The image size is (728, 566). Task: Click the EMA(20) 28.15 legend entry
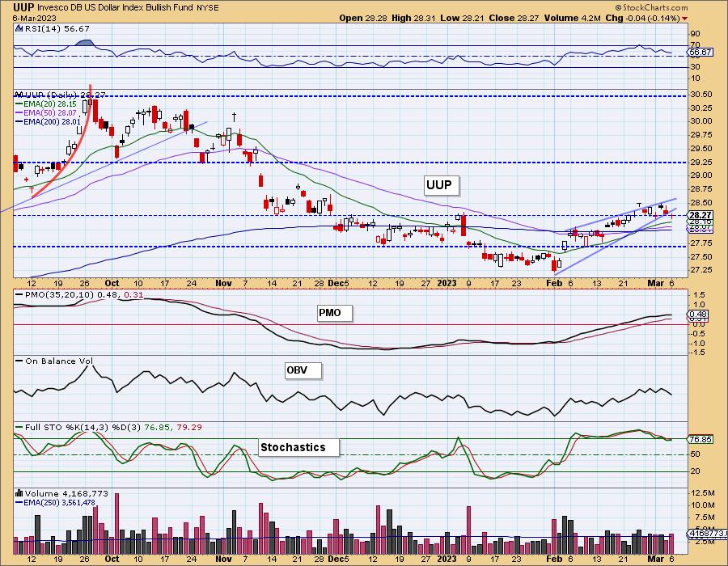46,104
